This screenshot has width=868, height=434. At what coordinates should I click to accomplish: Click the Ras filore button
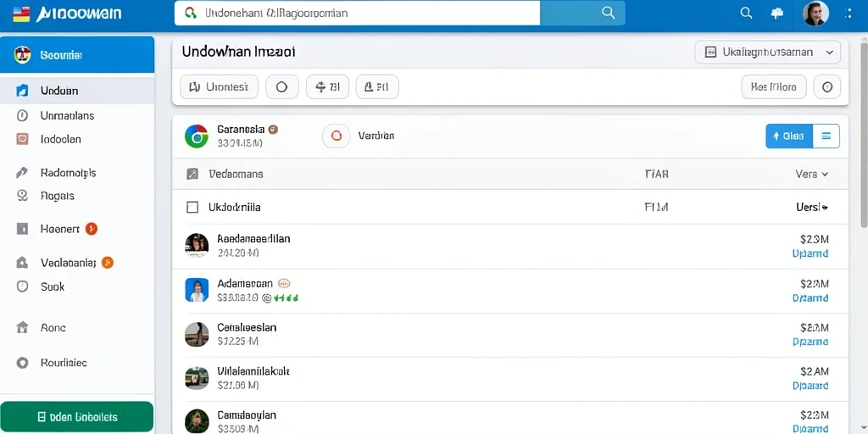pyautogui.click(x=774, y=87)
